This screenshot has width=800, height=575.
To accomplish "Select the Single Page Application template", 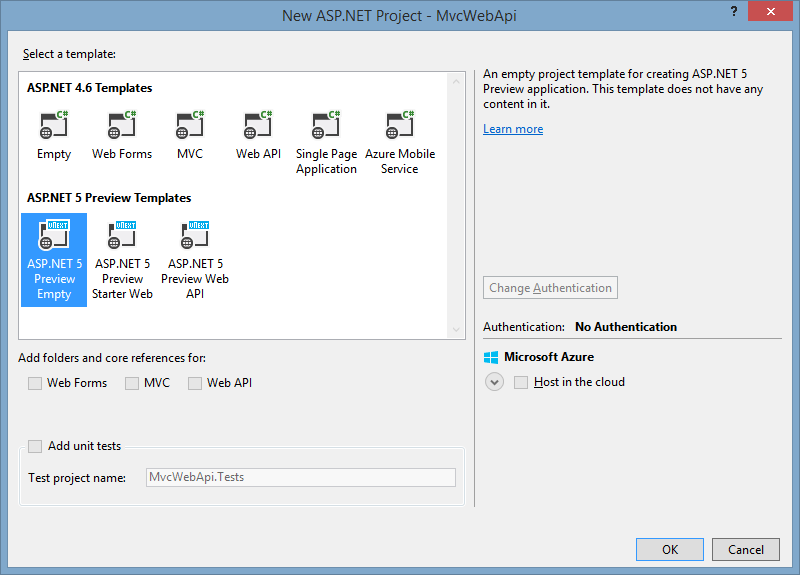I will [x=326, y=143].
